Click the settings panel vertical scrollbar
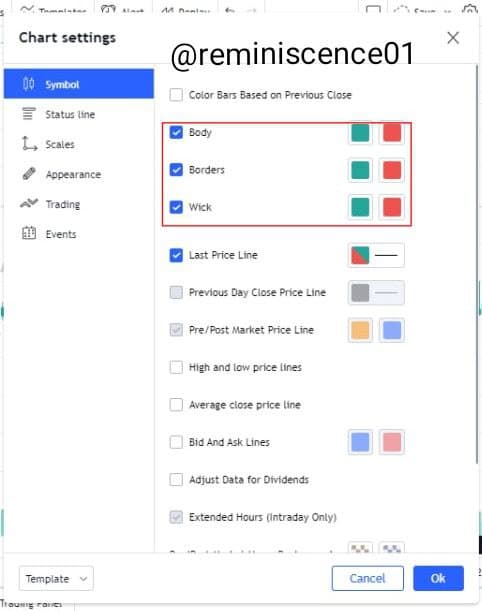 [x=477, y=265]
